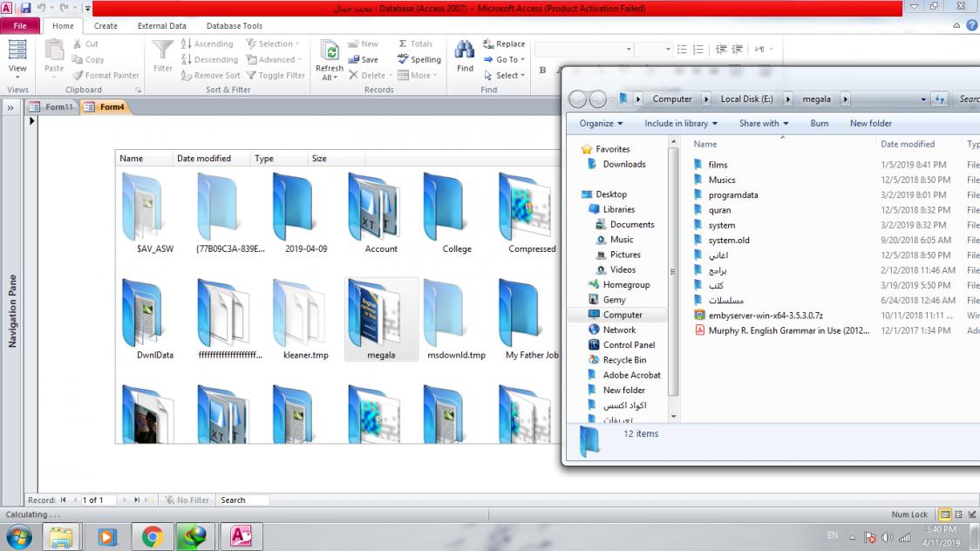Screen dimensions: 980x551
Task: Toggle Filter on the ribbon
Action: pyautogui.click(x=276, y=76)
